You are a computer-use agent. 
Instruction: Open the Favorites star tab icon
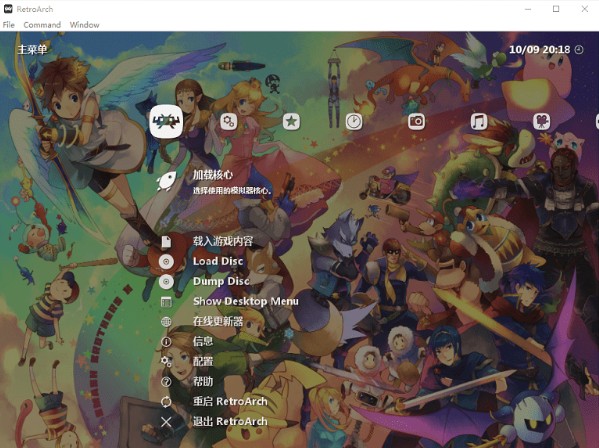[x=291, y=121]
